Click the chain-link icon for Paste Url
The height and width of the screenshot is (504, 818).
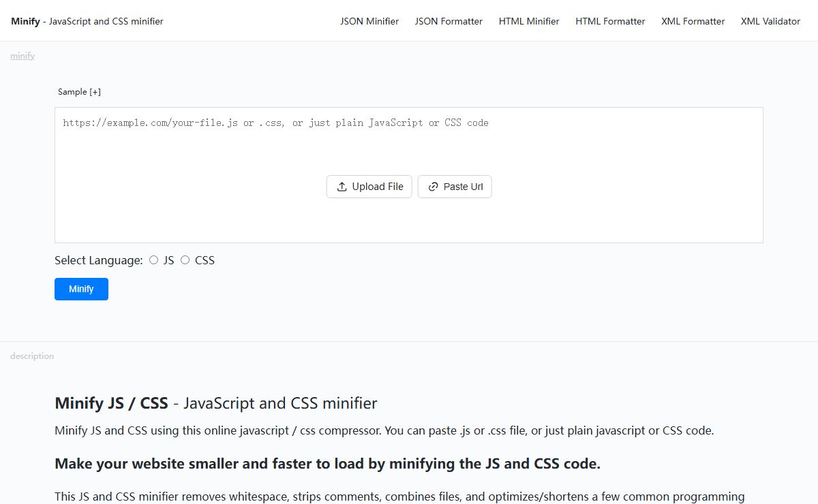coord(433,187)
